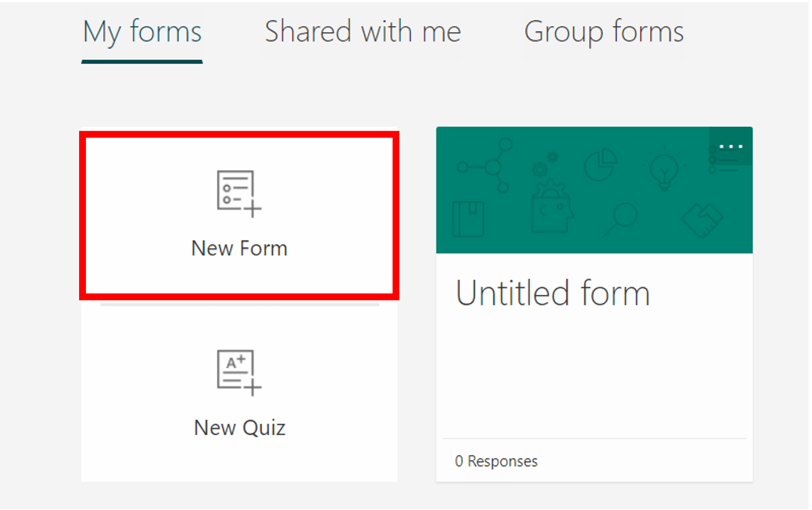Click the lightbulb icon on the form banner

click(664, 168)
